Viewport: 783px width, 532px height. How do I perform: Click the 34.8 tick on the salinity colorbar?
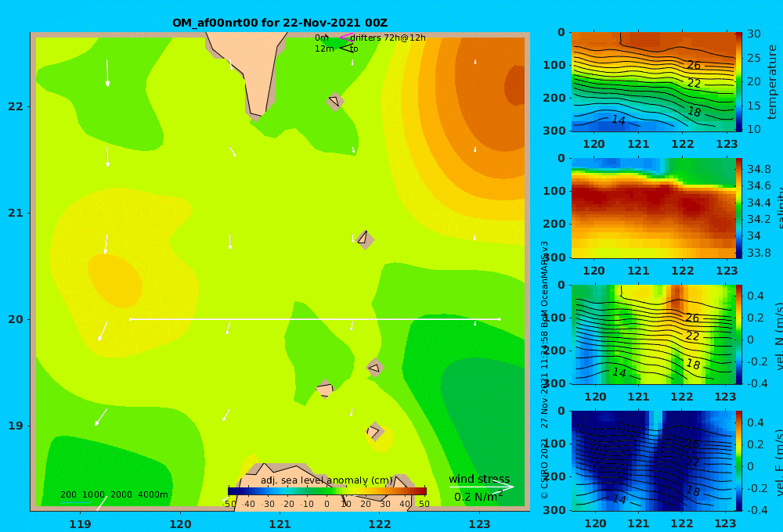pos(759,169)
